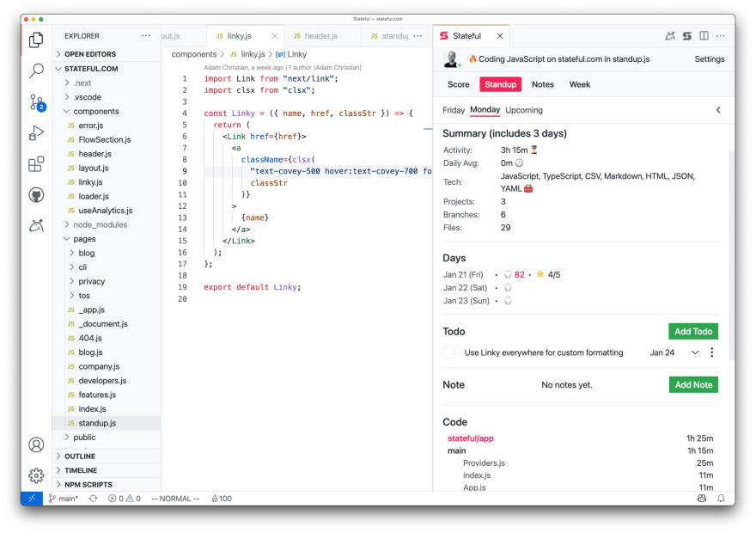Open the Notes tab in Stateful

(x=542, y=84)
